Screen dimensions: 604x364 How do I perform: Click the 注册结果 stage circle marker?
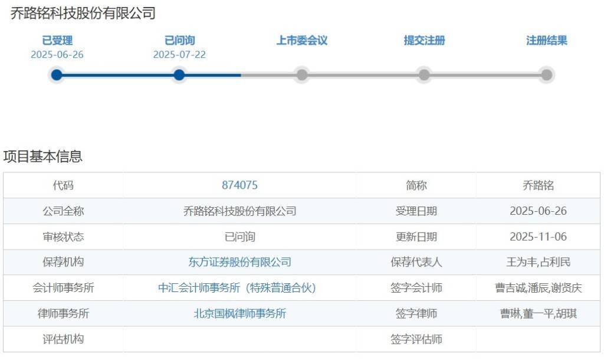[547, 75]
